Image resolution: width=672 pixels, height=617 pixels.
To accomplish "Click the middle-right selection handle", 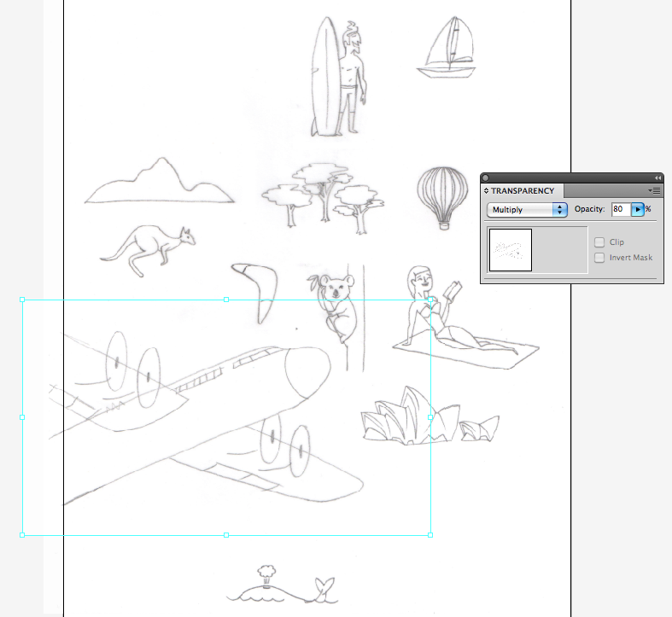I will 430,417.
